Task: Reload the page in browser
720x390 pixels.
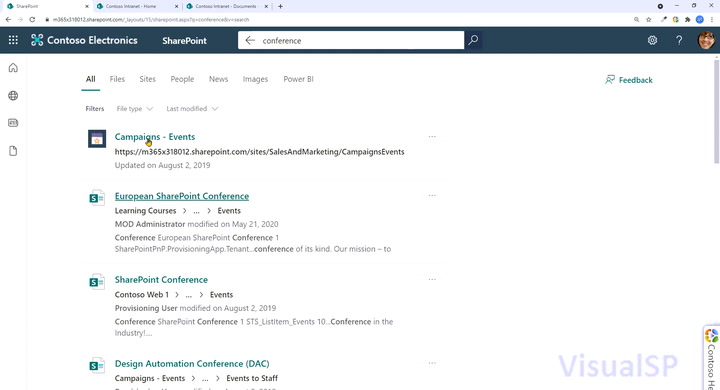Action: click(x=32, y=20)
